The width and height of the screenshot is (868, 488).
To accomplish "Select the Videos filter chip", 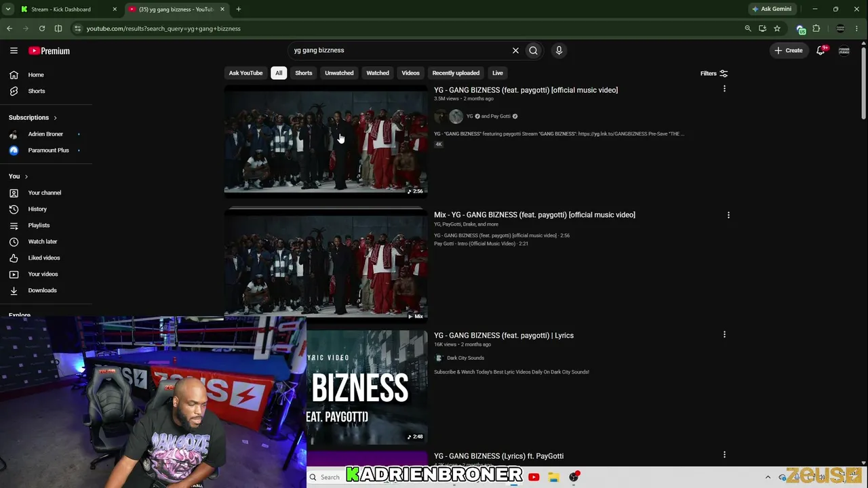I will 410,73.
